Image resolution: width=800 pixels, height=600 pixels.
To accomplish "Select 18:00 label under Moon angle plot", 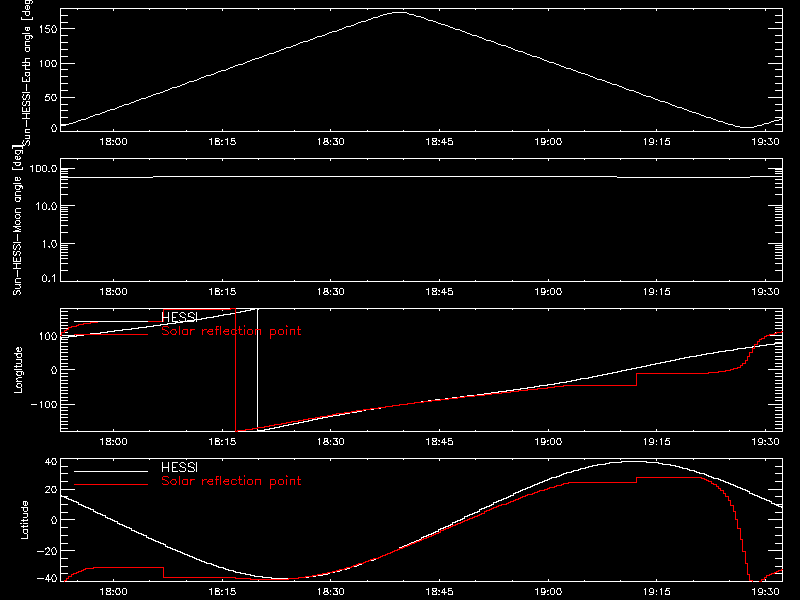I will click(x=113, y=292).
